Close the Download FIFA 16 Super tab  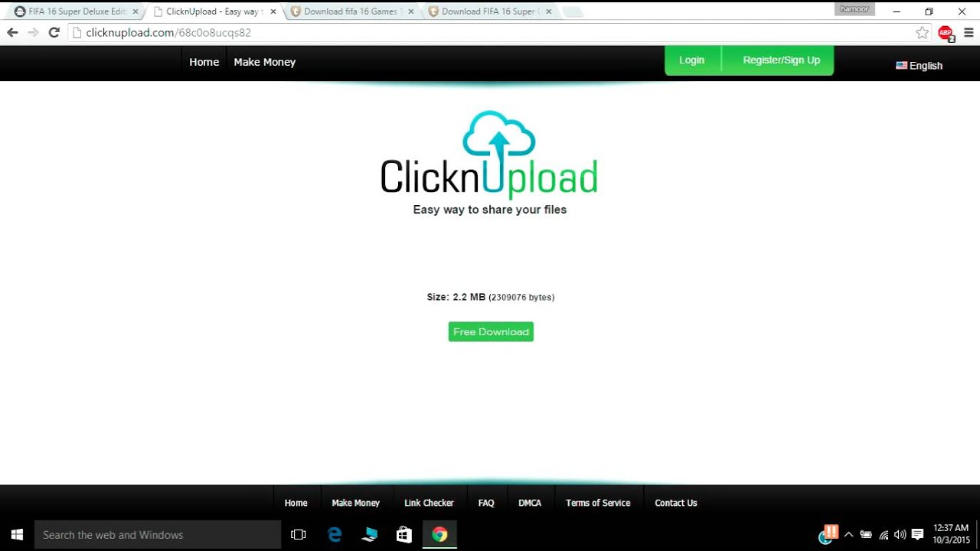pyautogui.click(x=549, y=11)
